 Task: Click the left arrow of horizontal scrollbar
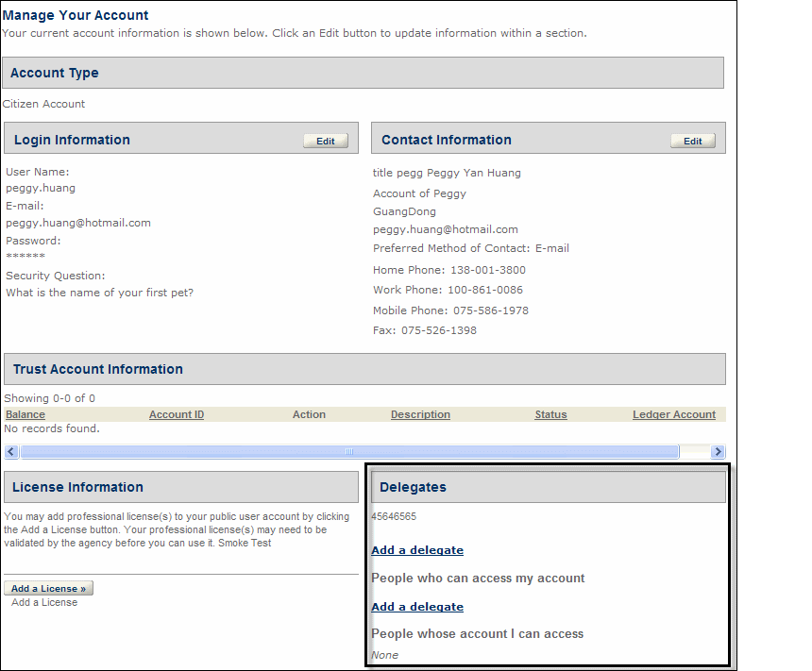11,452
